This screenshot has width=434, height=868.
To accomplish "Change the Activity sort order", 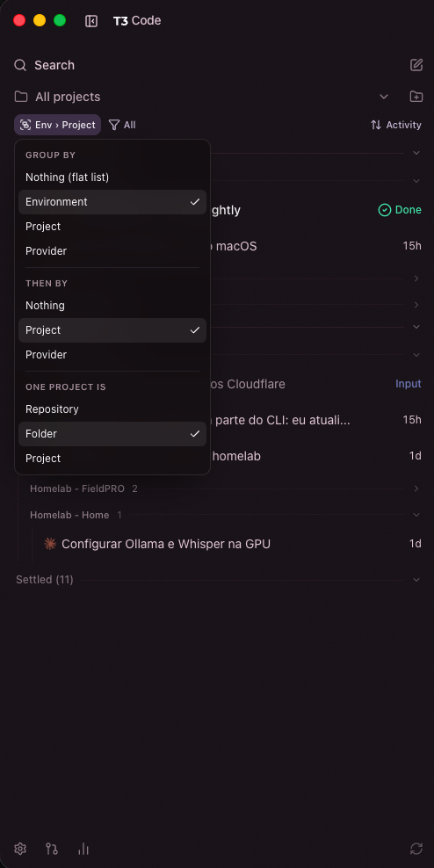I will (396, 125).
